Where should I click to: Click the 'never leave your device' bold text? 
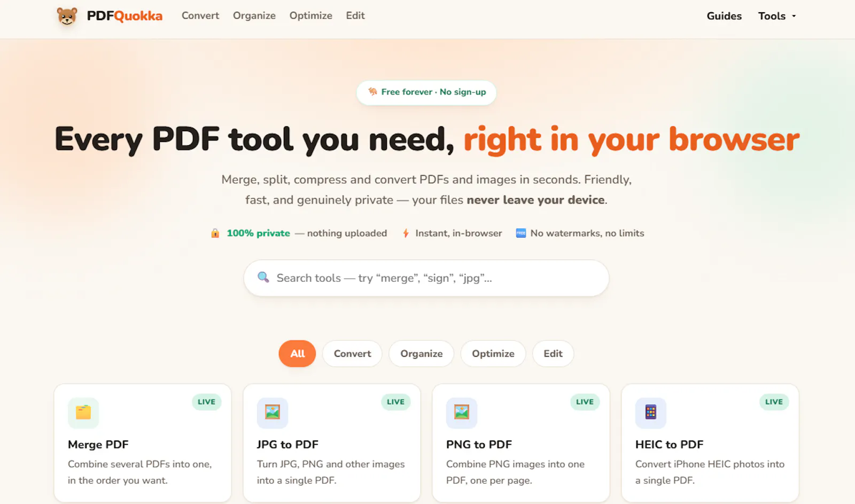click(536, 200)
